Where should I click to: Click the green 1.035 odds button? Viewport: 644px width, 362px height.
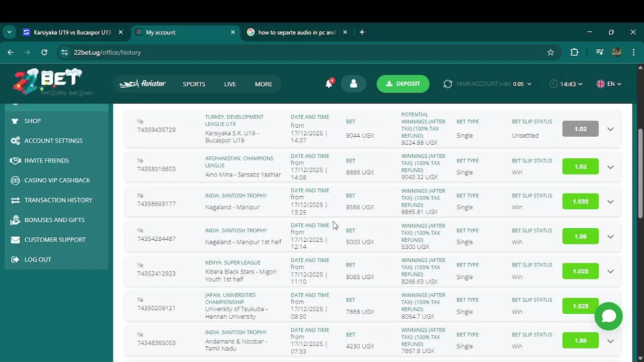coord(581,202)
